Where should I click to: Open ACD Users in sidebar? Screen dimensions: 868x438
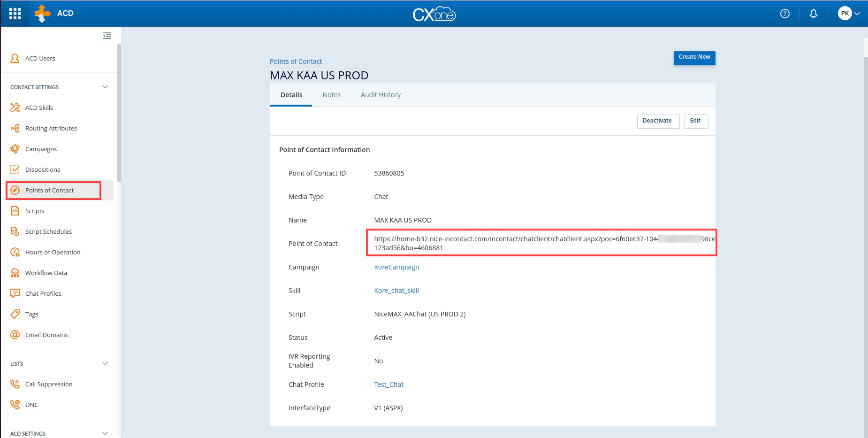click(40, 58)
